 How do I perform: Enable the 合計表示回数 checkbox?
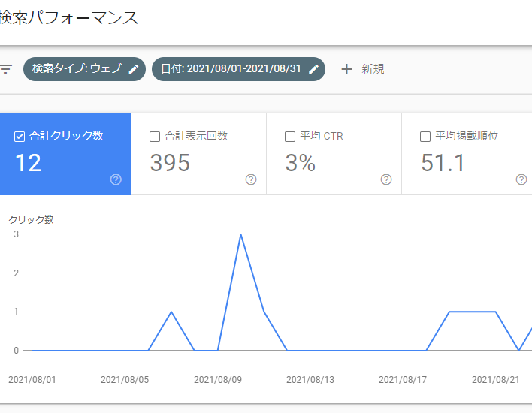point(155,137)
